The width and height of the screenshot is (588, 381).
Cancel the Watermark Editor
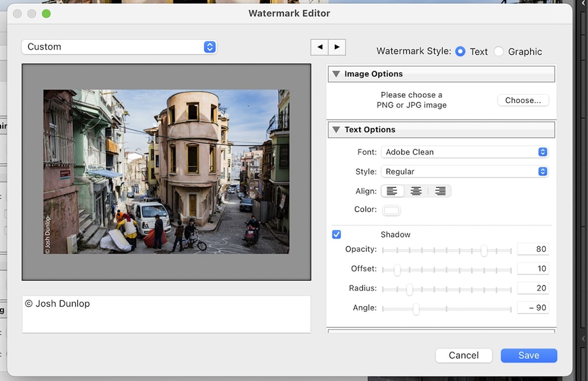pos(464,356)
